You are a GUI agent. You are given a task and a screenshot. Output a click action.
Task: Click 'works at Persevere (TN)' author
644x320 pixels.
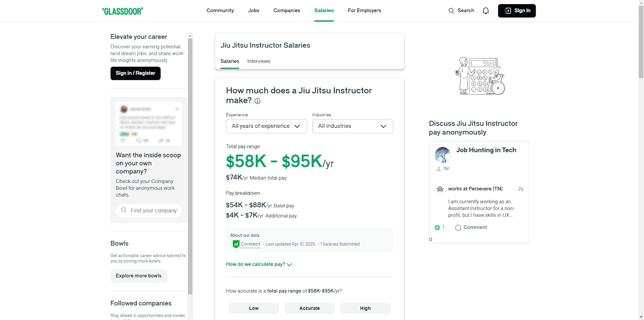475,189
